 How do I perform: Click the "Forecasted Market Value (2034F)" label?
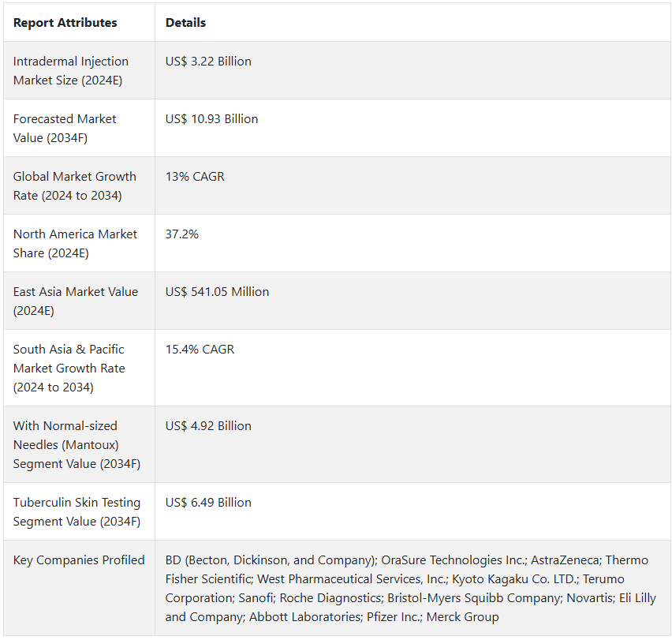tap(65, 129)
